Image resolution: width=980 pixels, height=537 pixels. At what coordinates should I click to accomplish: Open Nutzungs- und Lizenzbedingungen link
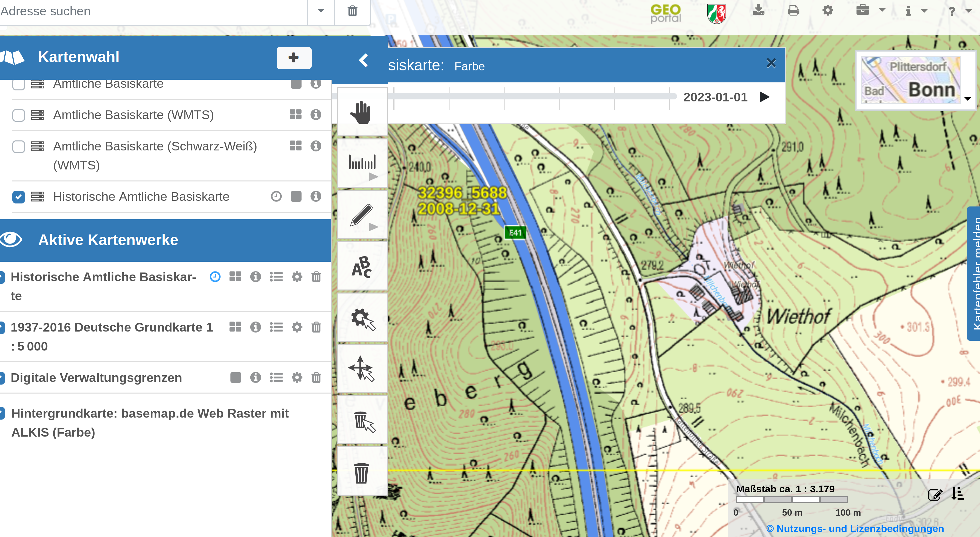tap(855, 528)
